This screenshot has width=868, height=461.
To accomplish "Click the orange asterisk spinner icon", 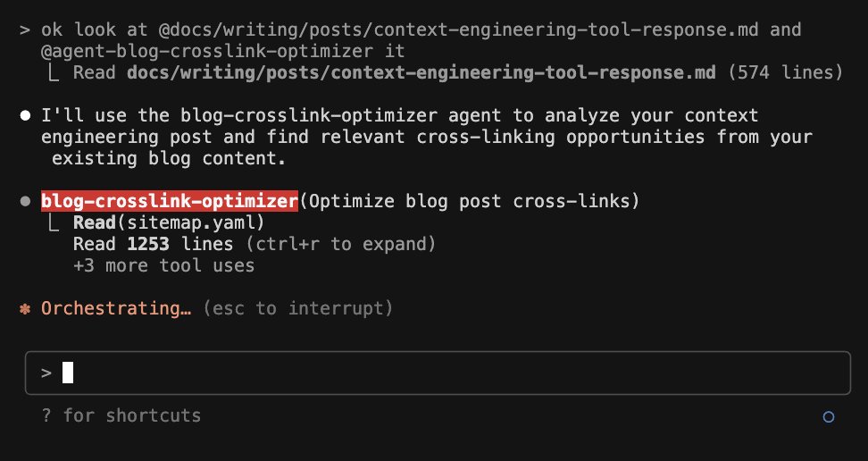I will (24, 308).
